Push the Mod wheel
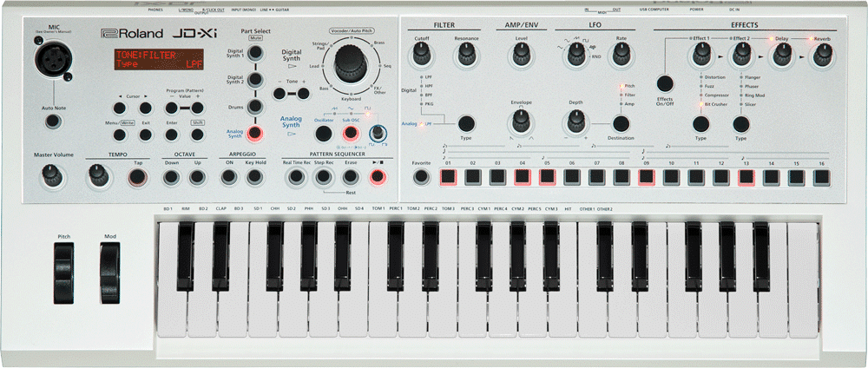Image resolution: width=868 pixels, height=368 pixels. tap(110, 274)
